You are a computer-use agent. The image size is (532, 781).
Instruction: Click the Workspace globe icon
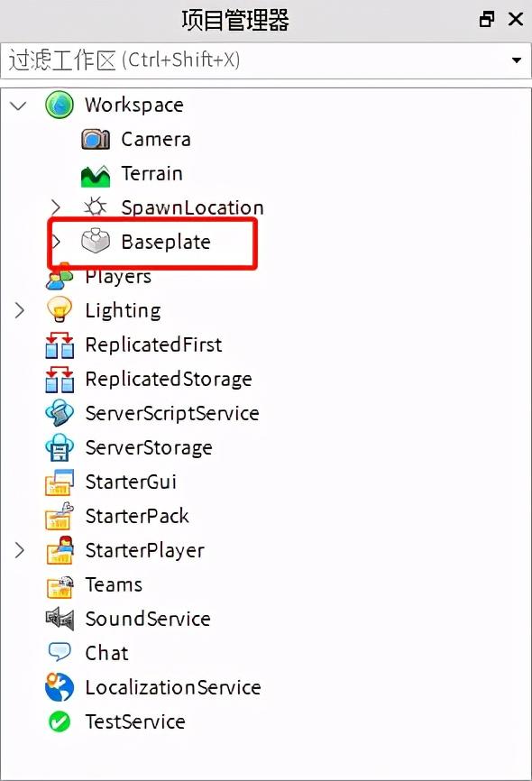(60, 106)
